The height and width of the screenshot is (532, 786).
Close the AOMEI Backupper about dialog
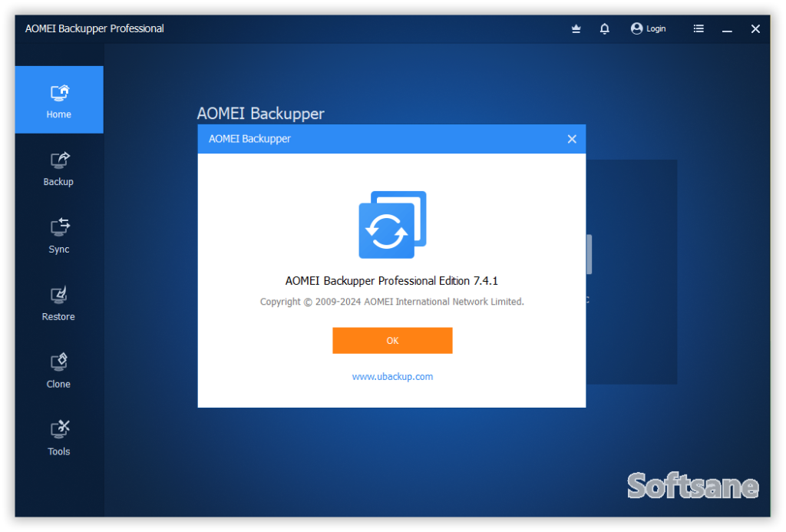572,139
